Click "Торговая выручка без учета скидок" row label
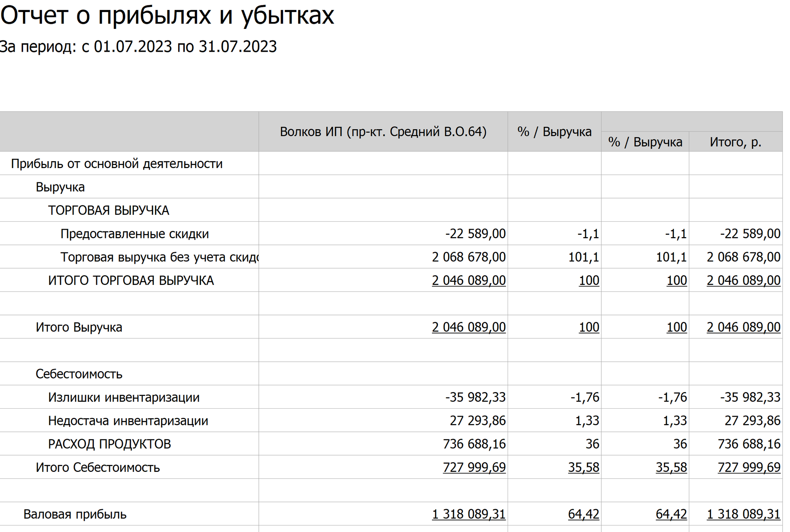 (x=159, y=257)
